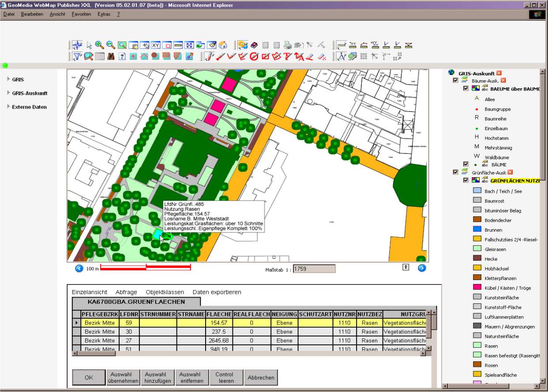Image resolution: width=548 pixels, height=392 pixels.
Task: Uncheck the Bäume-Ausk. layer checkbox
Action: (456, 80)
